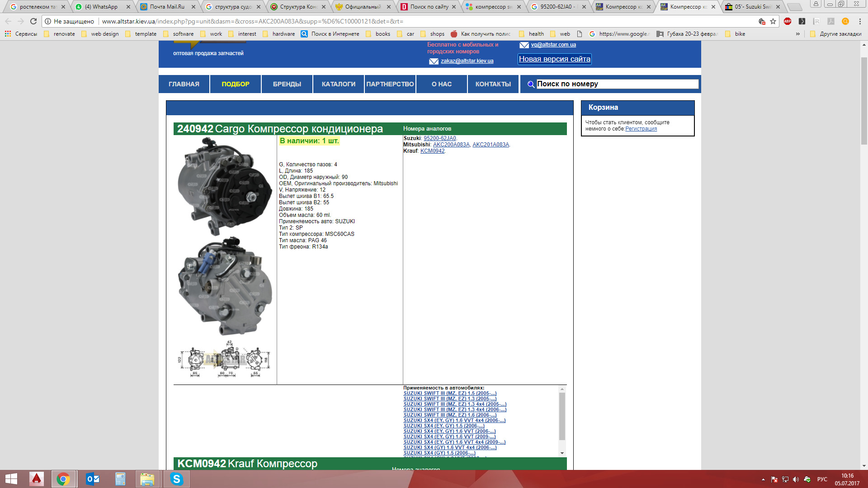Open Suzuki analog number 95200-62JA0
This screenshot has height=488, width=868.
(x=440, y=138)
